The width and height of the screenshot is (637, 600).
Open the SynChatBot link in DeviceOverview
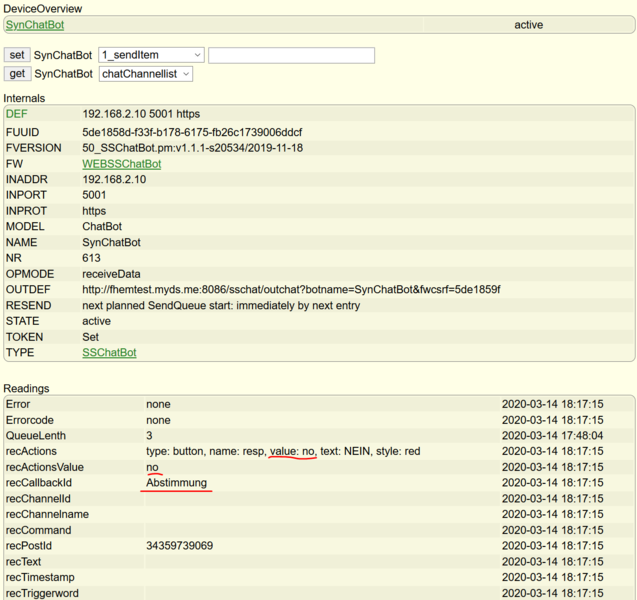(35, 24)
